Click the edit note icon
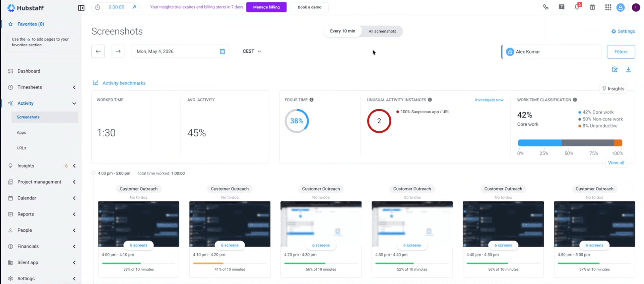The height and width of the screenshot is (284, 644). click(615, 70)
